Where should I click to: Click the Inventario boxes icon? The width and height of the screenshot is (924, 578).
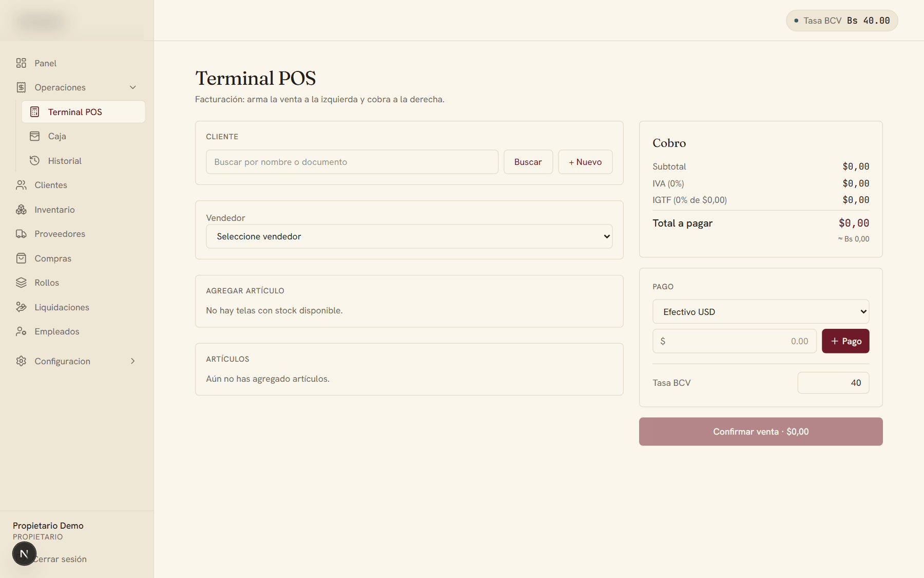pos(21,210)
